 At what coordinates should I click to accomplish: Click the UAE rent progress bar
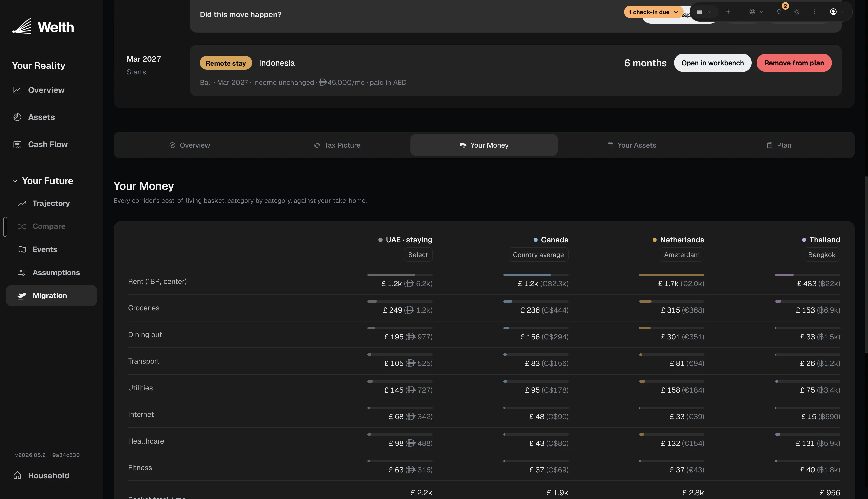click(x=400, y=275)
